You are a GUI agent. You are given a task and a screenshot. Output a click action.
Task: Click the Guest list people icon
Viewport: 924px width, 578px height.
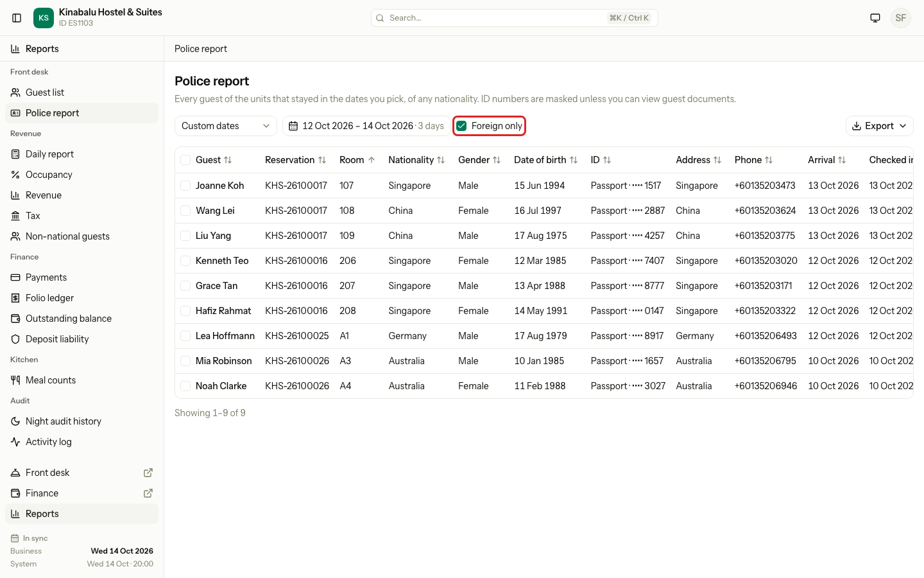coord(15,92)
